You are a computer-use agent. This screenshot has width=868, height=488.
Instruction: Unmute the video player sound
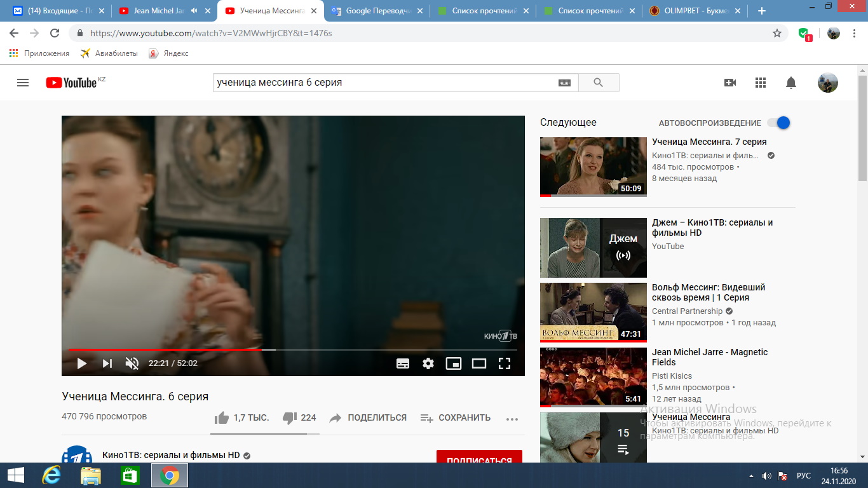tap(132, 363)
